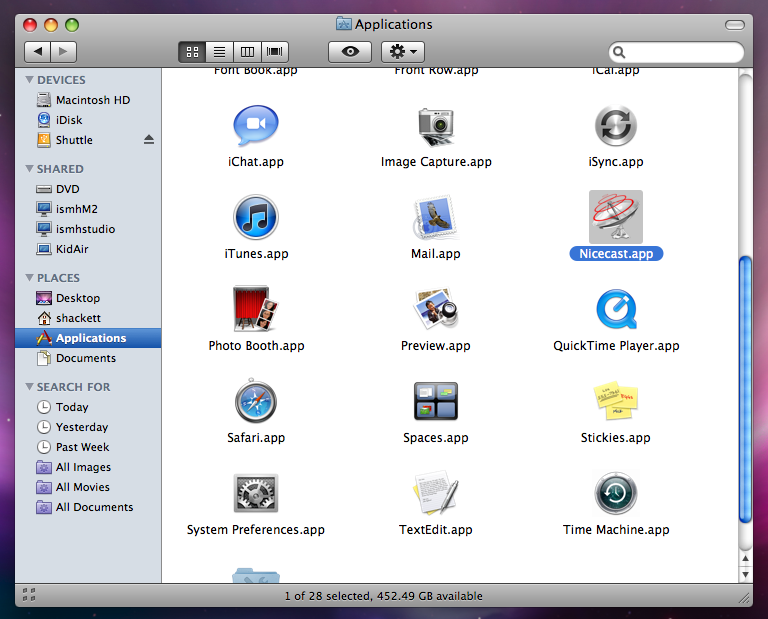Image resolution: width=768 pixels, height=619 pixels.
Task: Select the Shuttle device in sidebar
Action: click(88, 140)
